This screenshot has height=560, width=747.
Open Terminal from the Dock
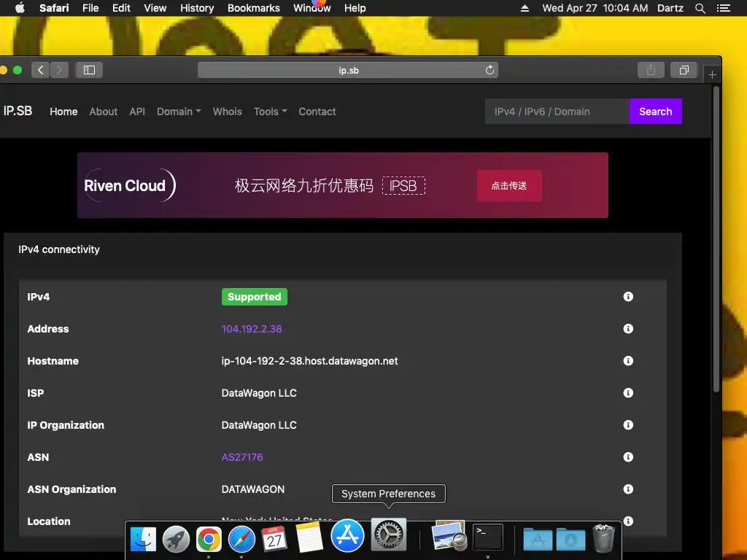pos(488,537)
